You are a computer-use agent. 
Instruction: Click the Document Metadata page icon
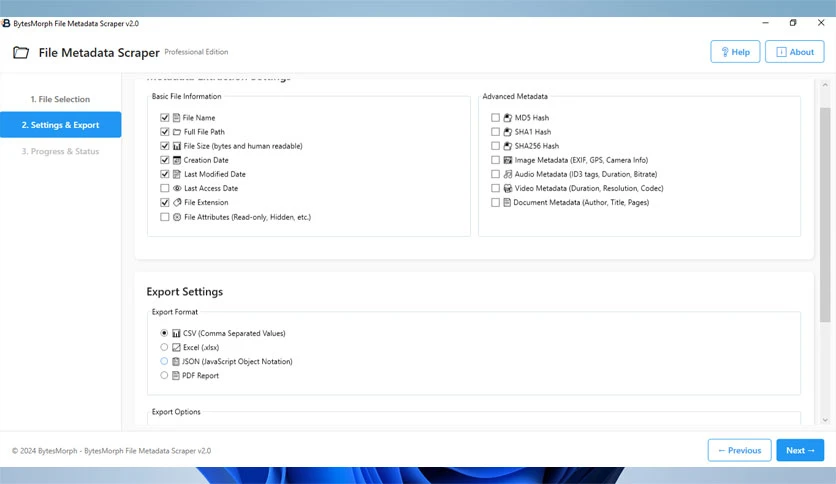pos(507,203)
